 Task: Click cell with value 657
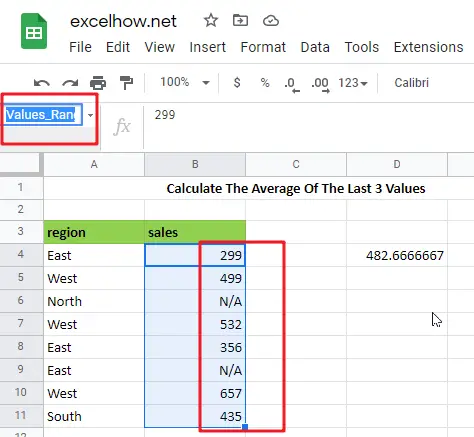pos(195,393)
